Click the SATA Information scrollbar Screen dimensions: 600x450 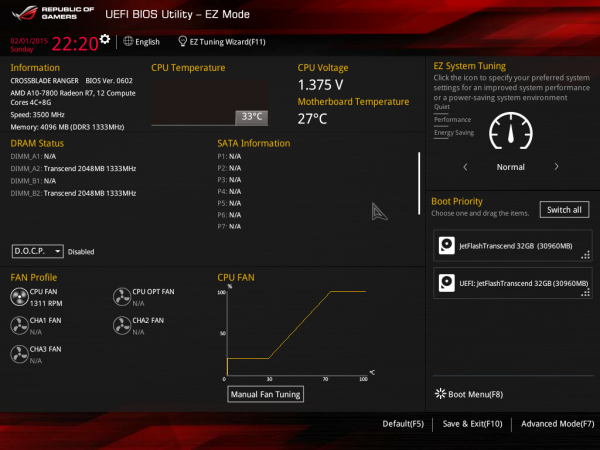[x=419, y=183]
